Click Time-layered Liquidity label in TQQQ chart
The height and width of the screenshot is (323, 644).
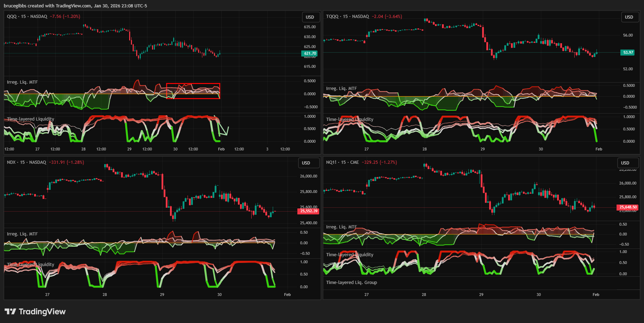click(x=349, y=119)
